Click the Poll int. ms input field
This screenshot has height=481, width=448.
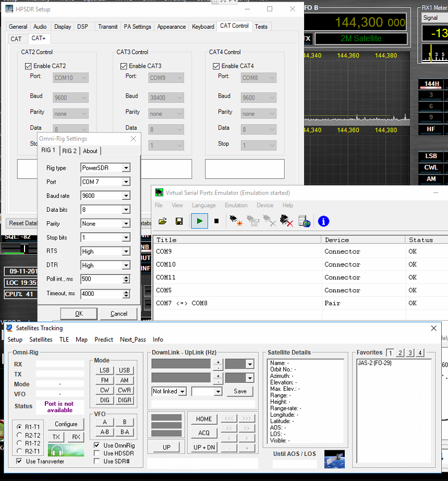[102, 279]
